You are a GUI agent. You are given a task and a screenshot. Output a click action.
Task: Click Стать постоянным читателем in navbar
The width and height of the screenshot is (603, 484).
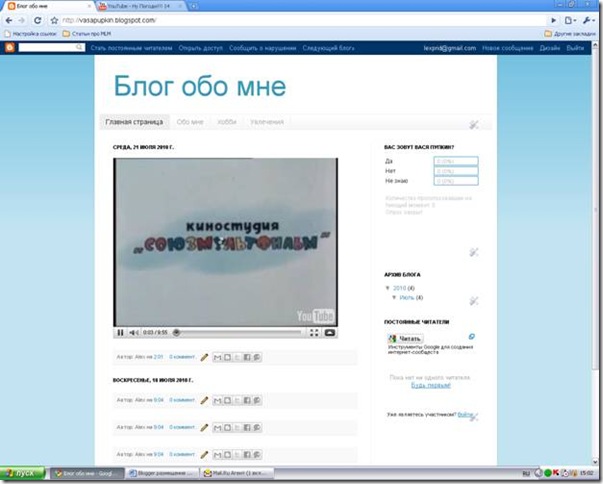pos(132,48)
